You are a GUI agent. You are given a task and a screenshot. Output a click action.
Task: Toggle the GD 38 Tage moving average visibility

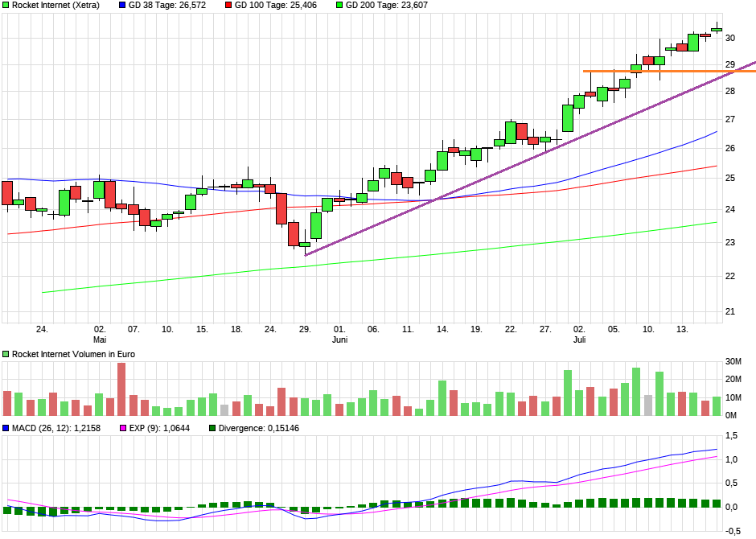pos(122,6)
